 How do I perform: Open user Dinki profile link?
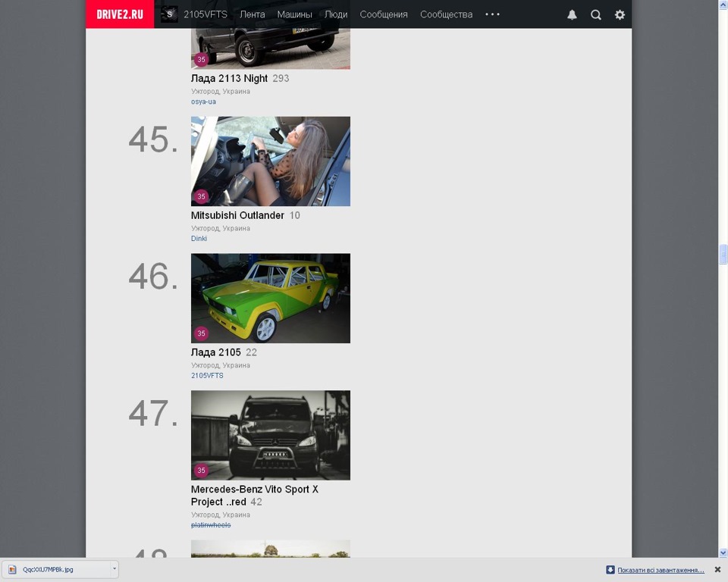tap(199, 239)
